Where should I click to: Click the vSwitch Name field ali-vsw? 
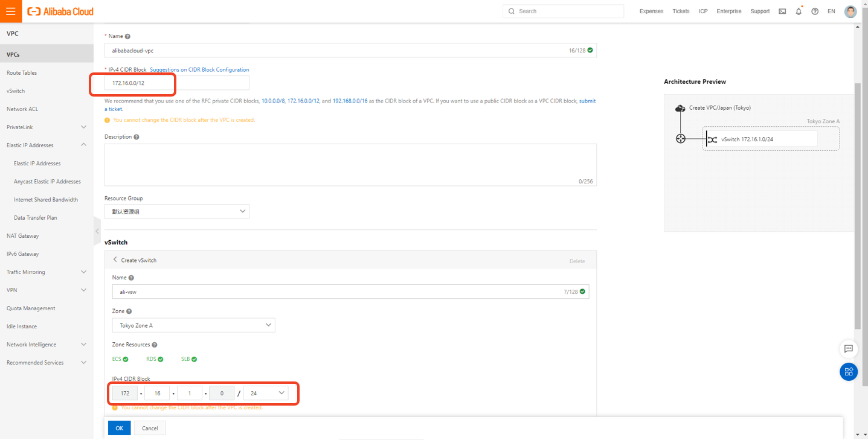(350, 292)
